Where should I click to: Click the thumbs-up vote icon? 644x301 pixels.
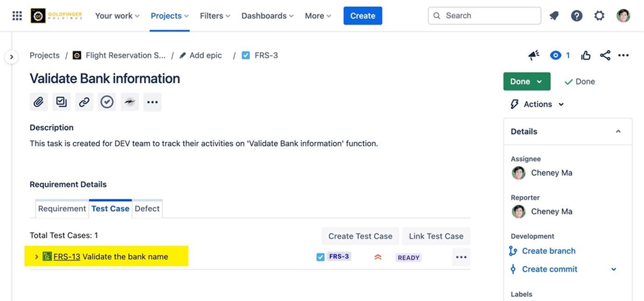click(x=586, y=56)
